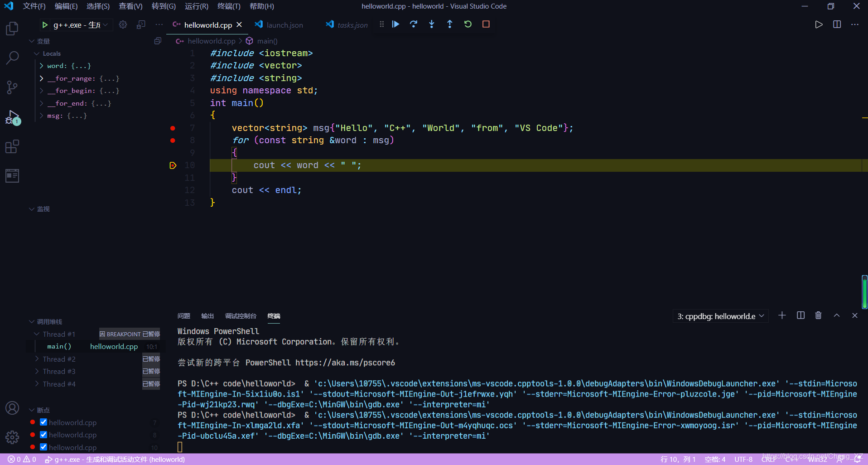The image size is (868, 465).
Task: Collapse the Locals scope
Action: point(37,53)
